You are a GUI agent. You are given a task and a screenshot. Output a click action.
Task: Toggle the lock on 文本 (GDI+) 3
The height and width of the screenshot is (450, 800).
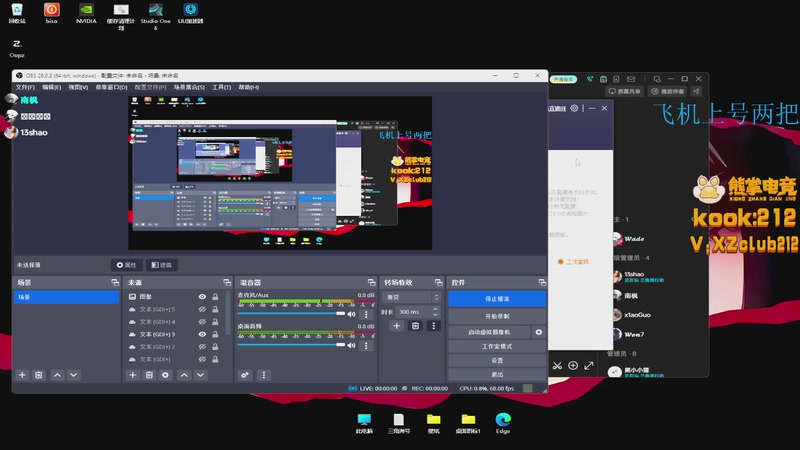click(215, 334)
